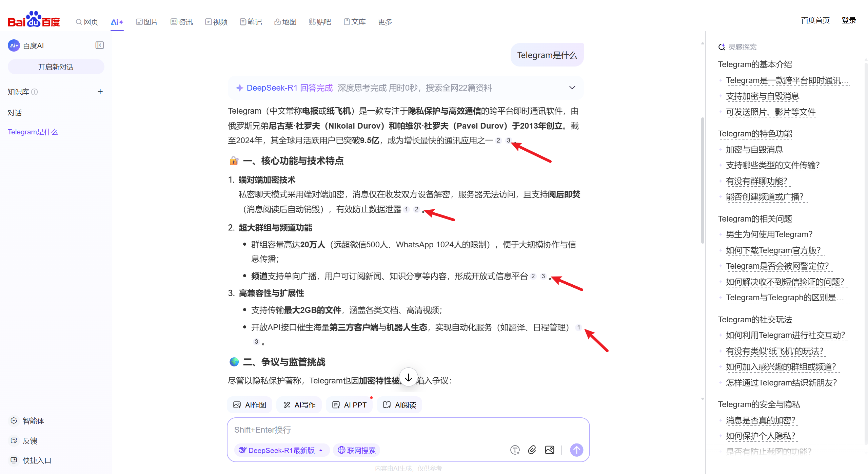Click the 灵感探索 refresh icon

click(x=722, y=47)
